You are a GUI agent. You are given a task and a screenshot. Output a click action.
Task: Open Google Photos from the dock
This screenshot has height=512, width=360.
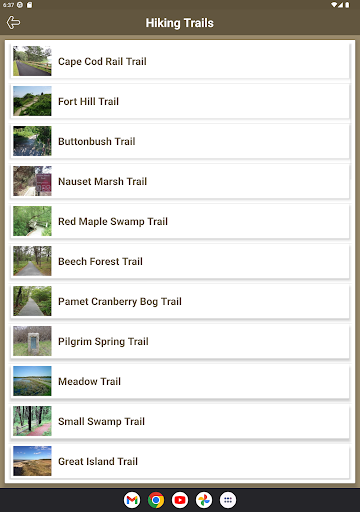(204, 500)
